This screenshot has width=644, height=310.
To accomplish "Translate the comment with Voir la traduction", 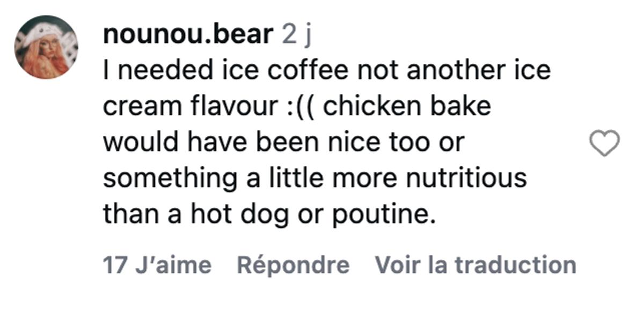I will click(x=475, y=265).
